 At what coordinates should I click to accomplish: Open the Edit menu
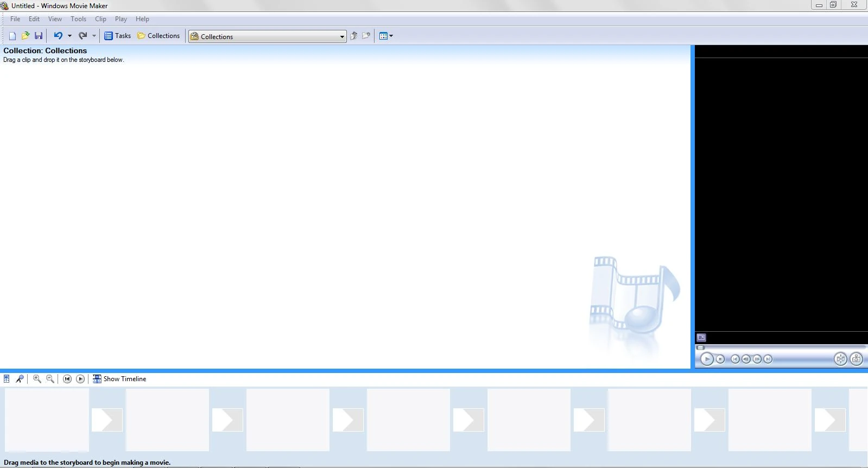34,19
